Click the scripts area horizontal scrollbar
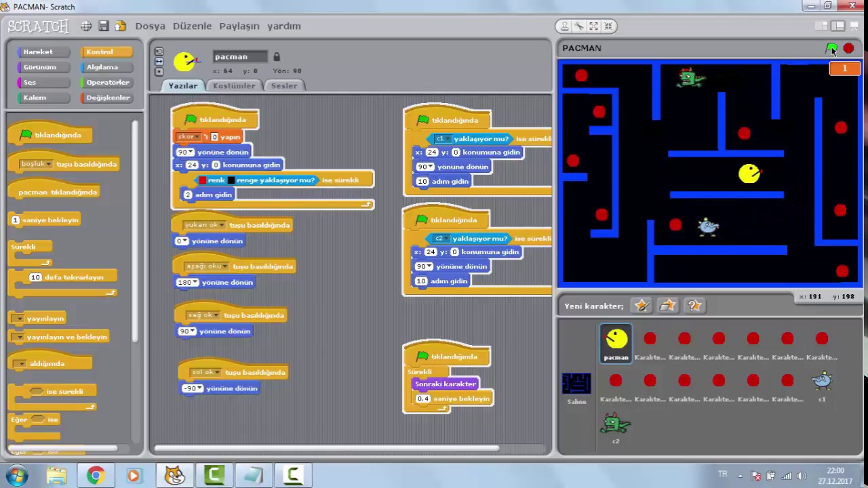This screenshot has height=488, width=868. (327, 447)
